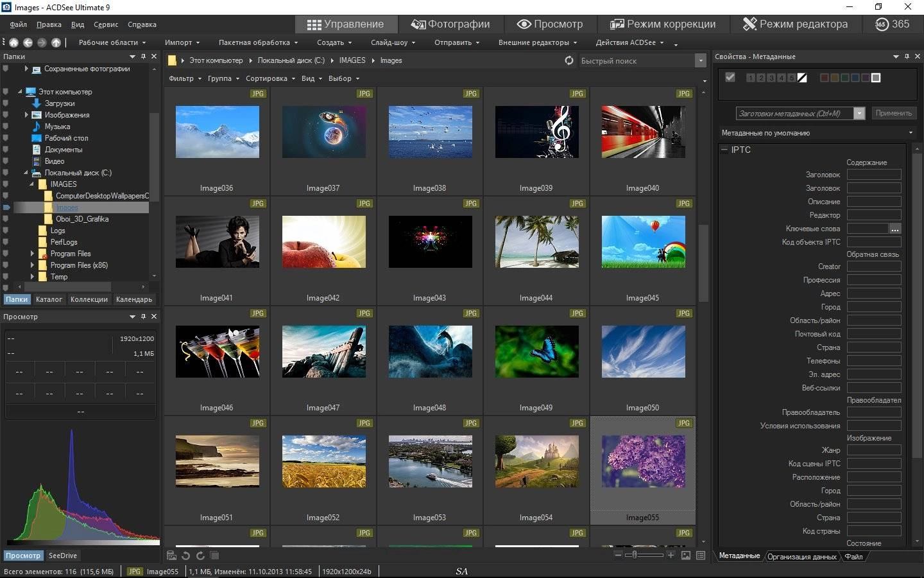Click the JPG badge on Image036
The height and width of the screenshot is (578, 924).
click(258, 94)
